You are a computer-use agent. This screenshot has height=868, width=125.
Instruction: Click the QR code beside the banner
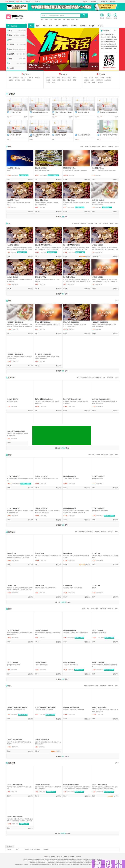point(109,61)
